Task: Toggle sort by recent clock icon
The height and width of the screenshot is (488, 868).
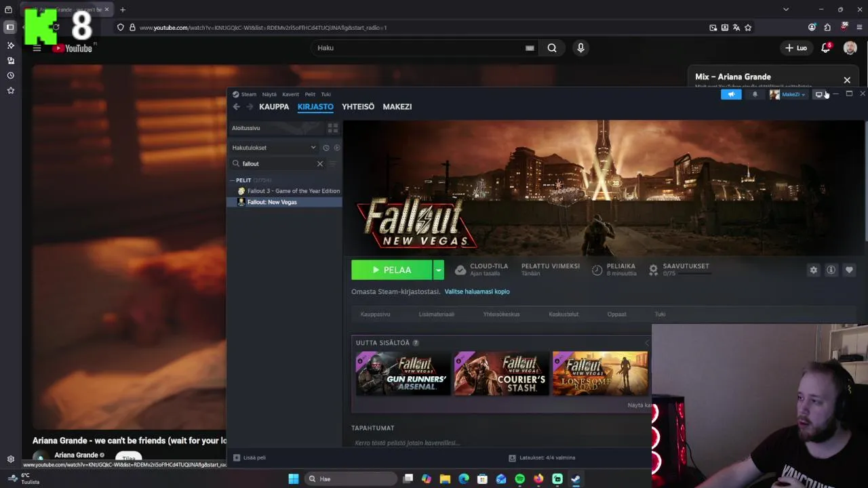Action: [325, 148]
